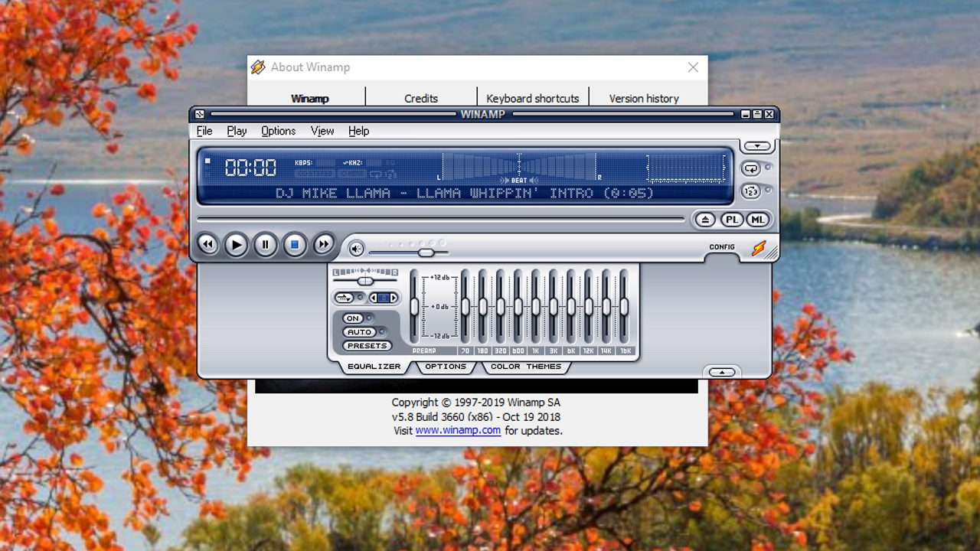
Task: Toggle the Repeat button
Action: (751, 168)
